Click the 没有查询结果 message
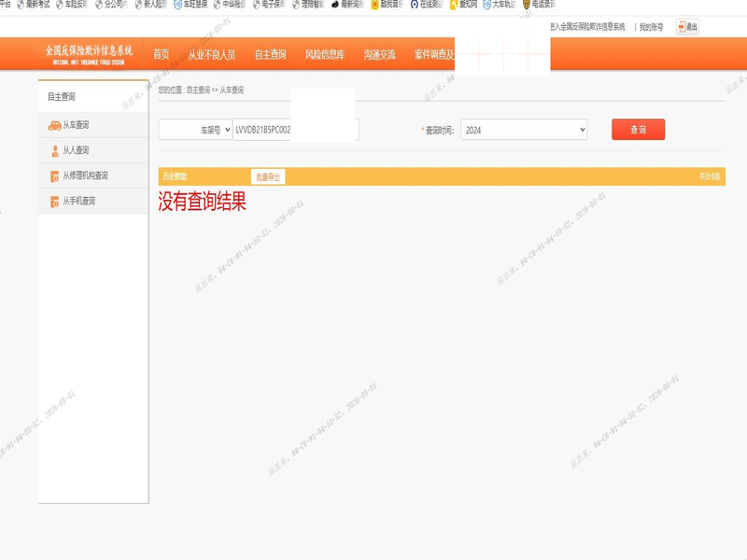 coord(202,201)
